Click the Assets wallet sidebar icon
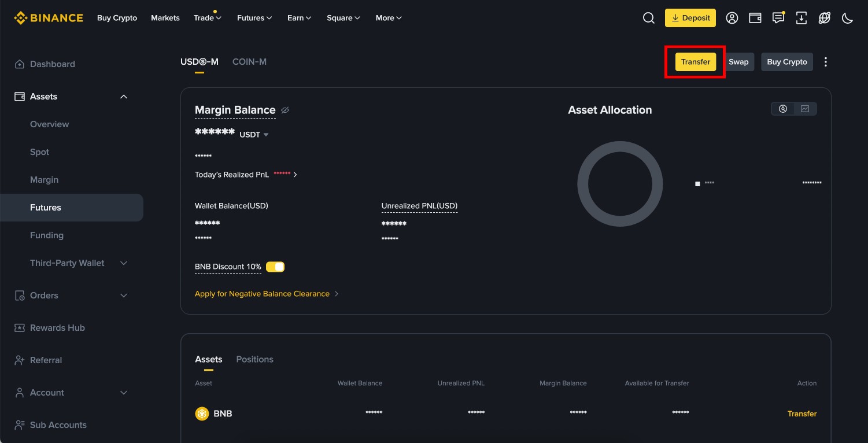Screen dimensions: 868x443 pos(20,97)
